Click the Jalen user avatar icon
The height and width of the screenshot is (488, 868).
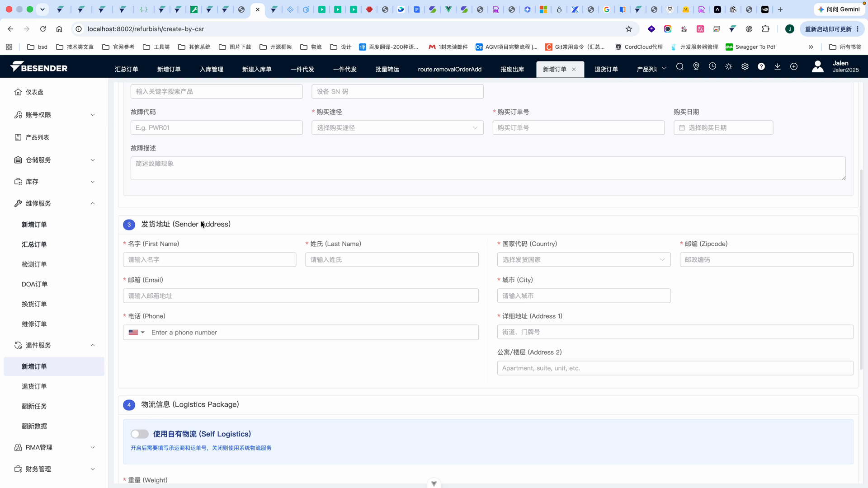pyautogui.click(x=818, y=66)
